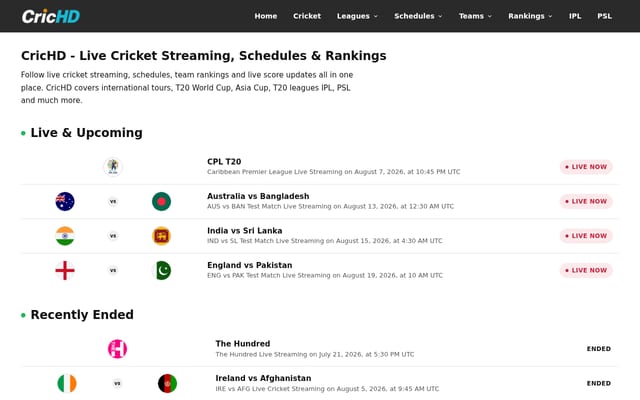Open the Cricket menu item

click(307, 16)
